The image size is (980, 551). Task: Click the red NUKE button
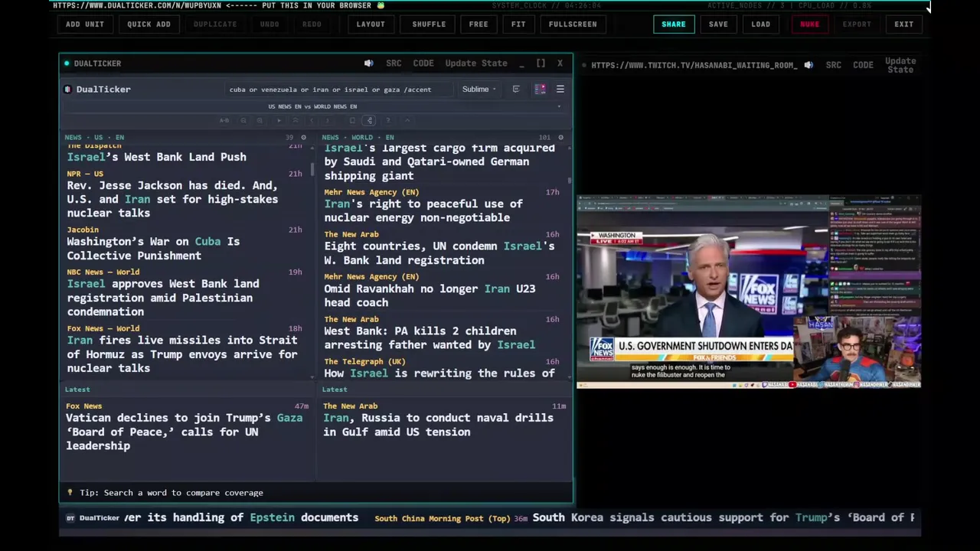tap(809, 24)
